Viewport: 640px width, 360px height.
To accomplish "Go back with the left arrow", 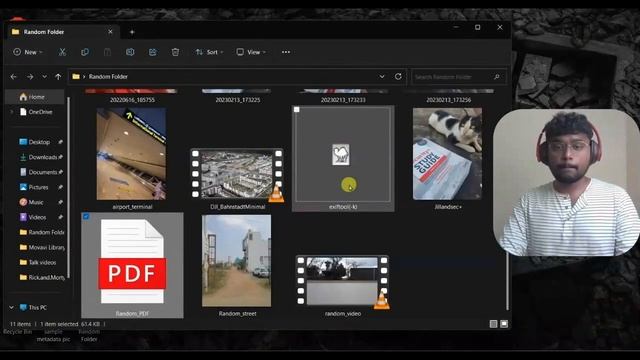I will (13, 76).
